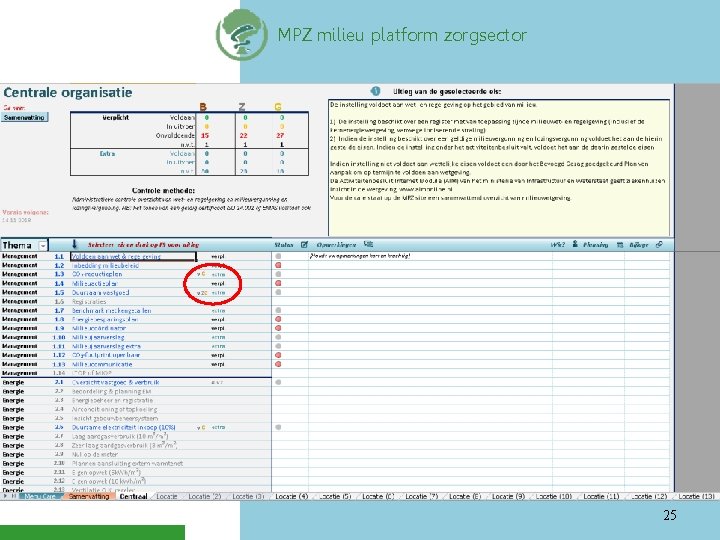Screen dimensions: 720x540
Task: Click the Planning column header
Action: (596, 245)
